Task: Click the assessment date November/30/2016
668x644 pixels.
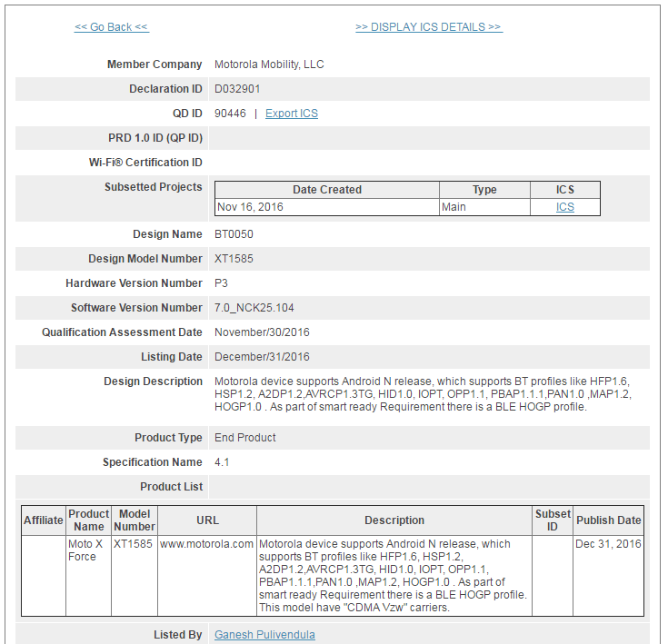Action: pos(262,332)
